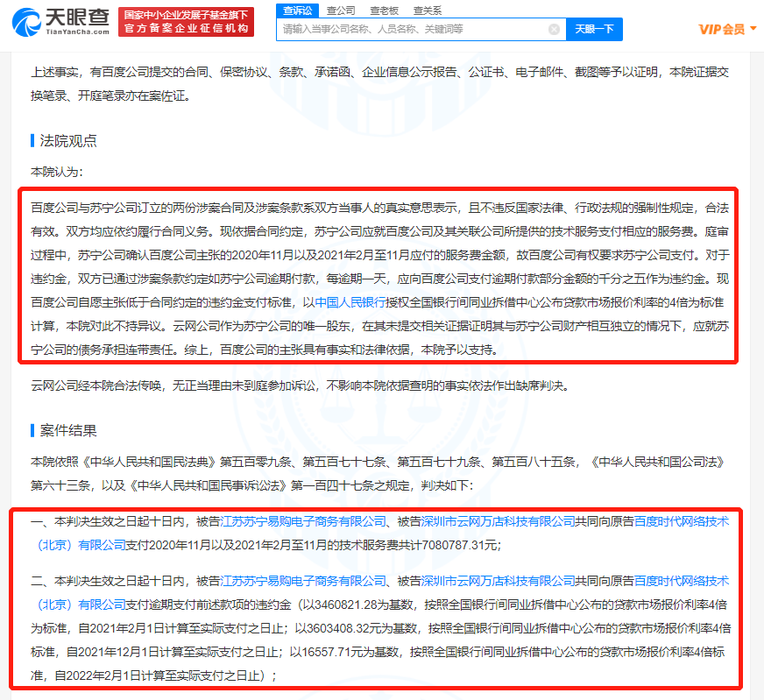
Task: Clear the search box with the X icon
Action: [x=554, y=30]
